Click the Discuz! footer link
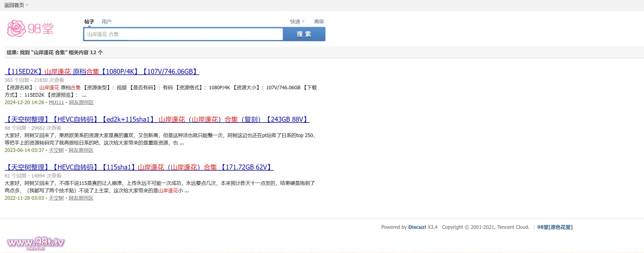This screenshot has width=644, height=253. pos(417,227)
